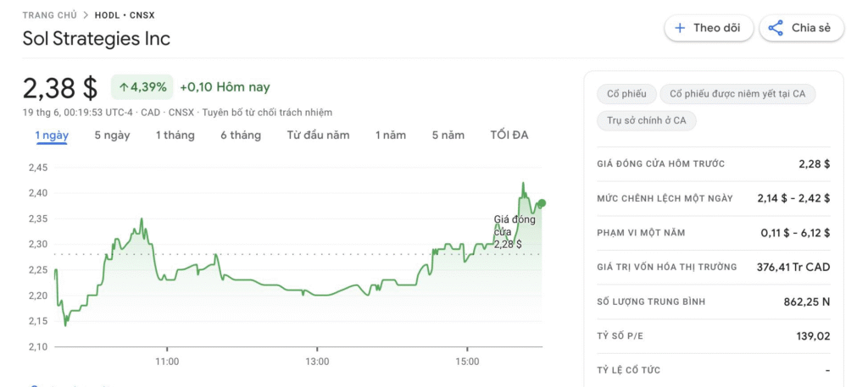Click the share icon in Chia sẻ button
This screenshot has width=868, height=387.
[776, 28]
